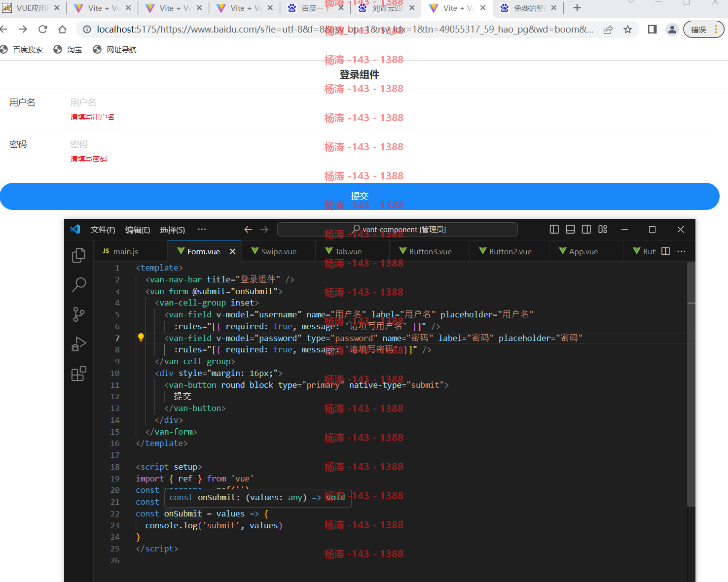Open the Source Control view

click(x=79, y=314)
